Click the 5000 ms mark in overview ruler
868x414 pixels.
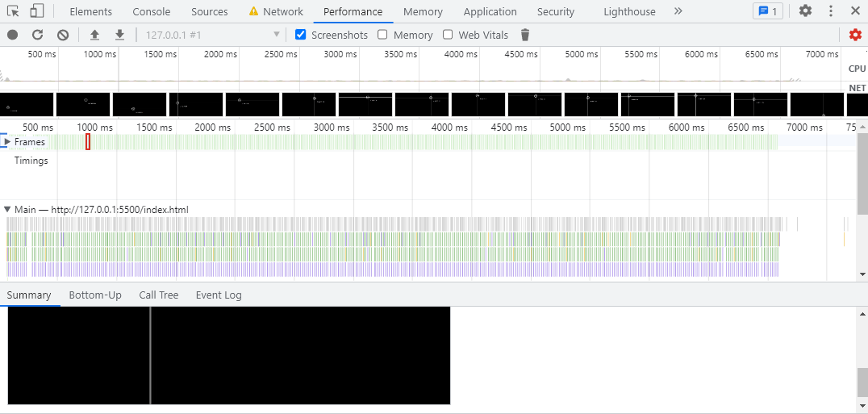(x=582, y=54)
